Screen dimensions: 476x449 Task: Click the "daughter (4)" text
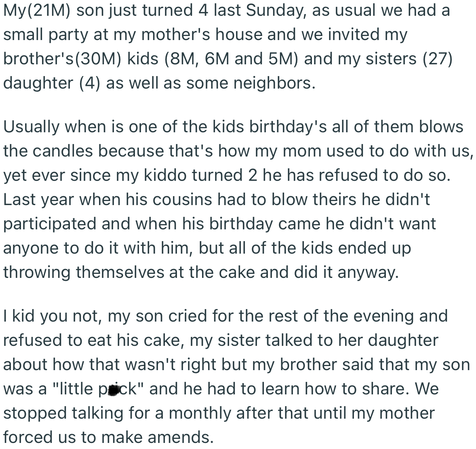click(x=52, y=83)
